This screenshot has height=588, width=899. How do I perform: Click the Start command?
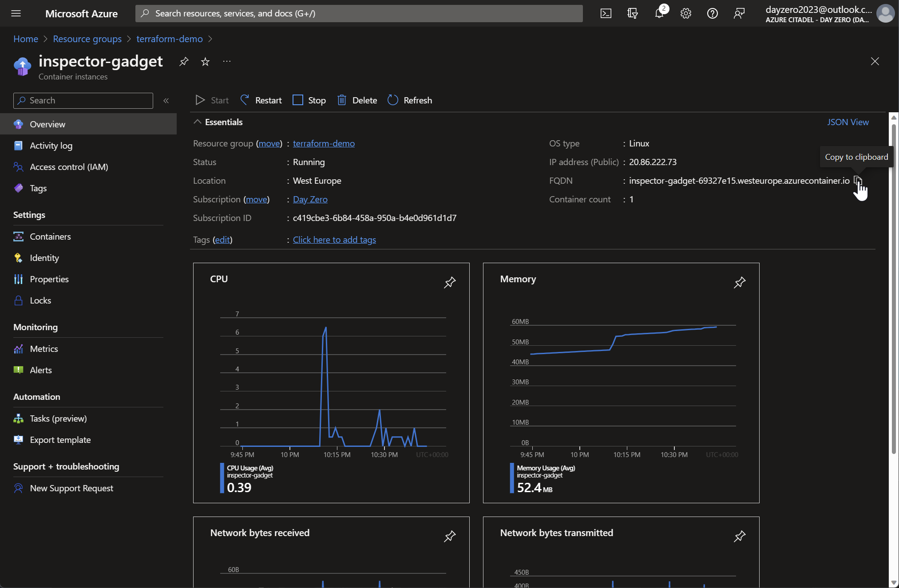click(212, 100)
